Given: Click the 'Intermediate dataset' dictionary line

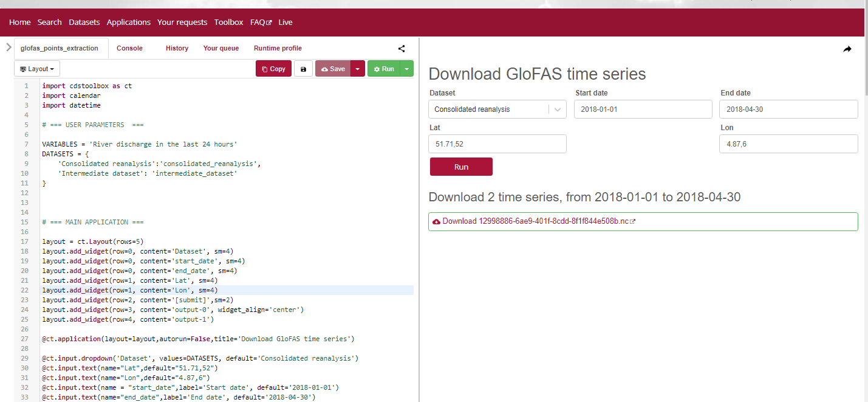Looking at the screenshot, I should (x=147, y=173).
